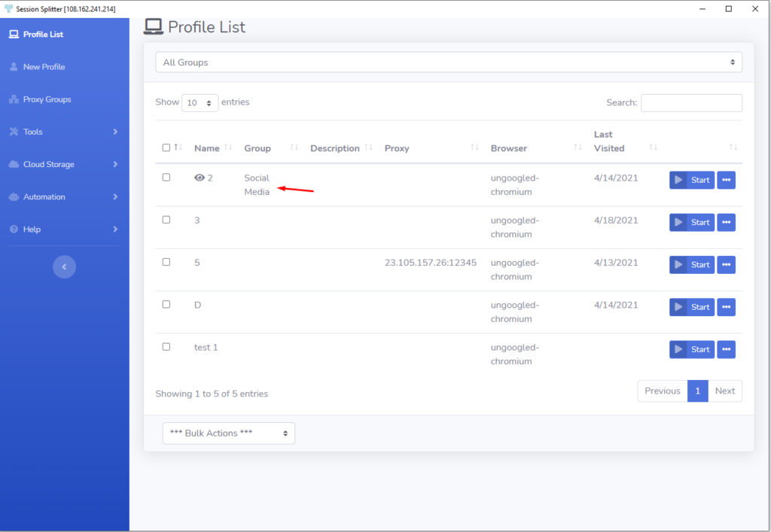Open the three-dots menu for test 1
This screenshot has height=532, width=771.
(x=727, y=349)
